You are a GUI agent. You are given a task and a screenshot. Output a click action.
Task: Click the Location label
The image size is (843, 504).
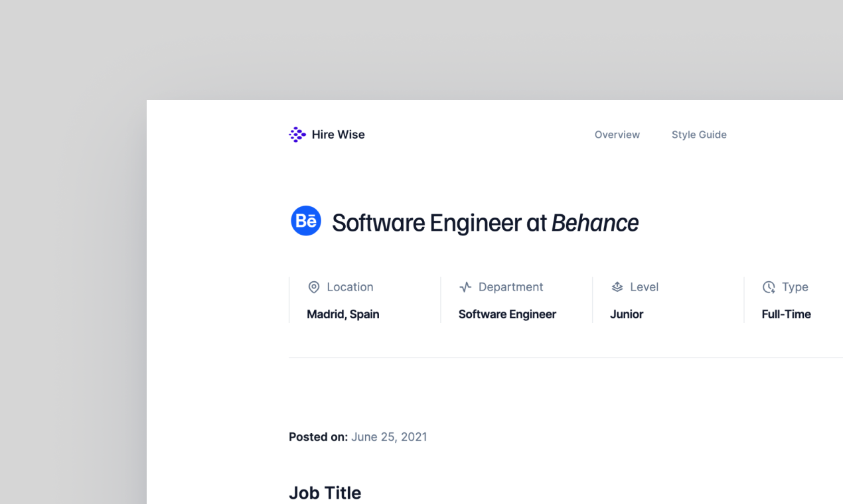tap(350, 287)
